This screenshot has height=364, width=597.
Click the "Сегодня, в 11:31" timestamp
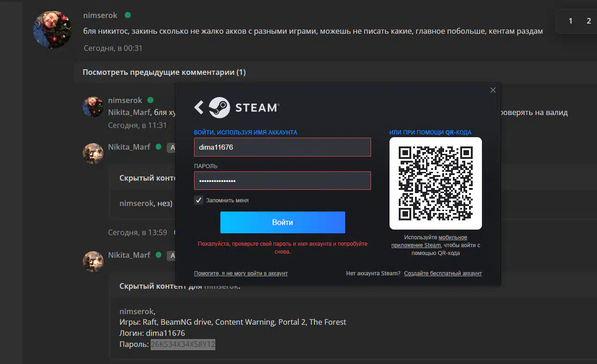click(x=137, y=125)
